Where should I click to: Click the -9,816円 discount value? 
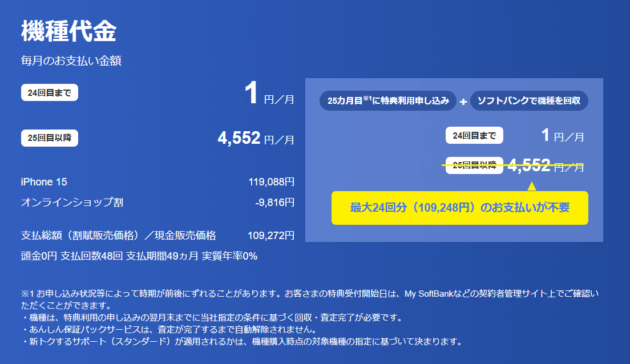pyautogui.click(x=275, y=202)
